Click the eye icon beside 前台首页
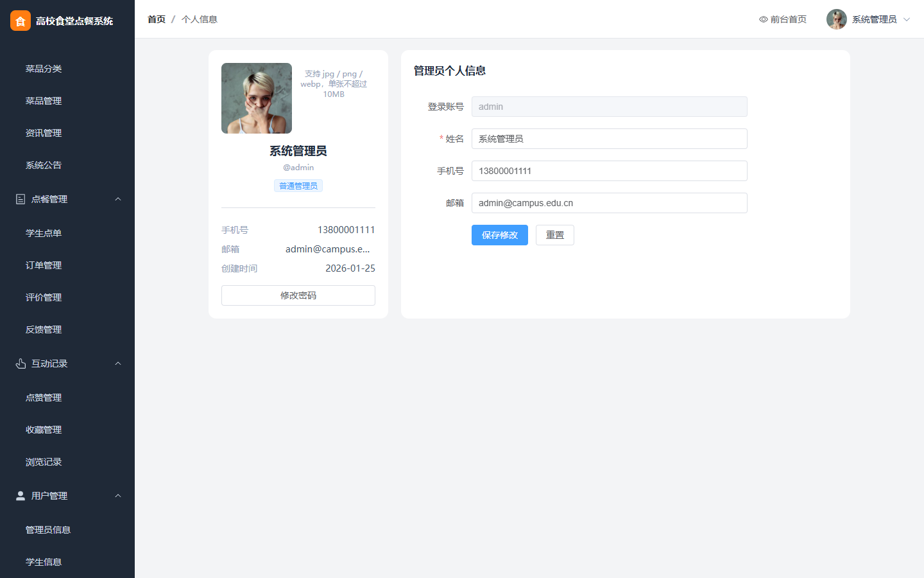This screenshot has height=578, width=924. coord(764,19)
